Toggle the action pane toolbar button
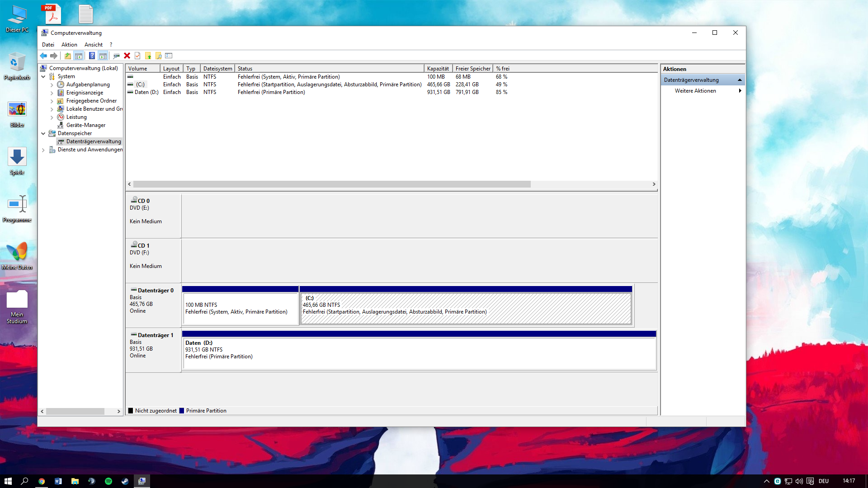Viewport: 868px width, 488px height. [103, 56]
